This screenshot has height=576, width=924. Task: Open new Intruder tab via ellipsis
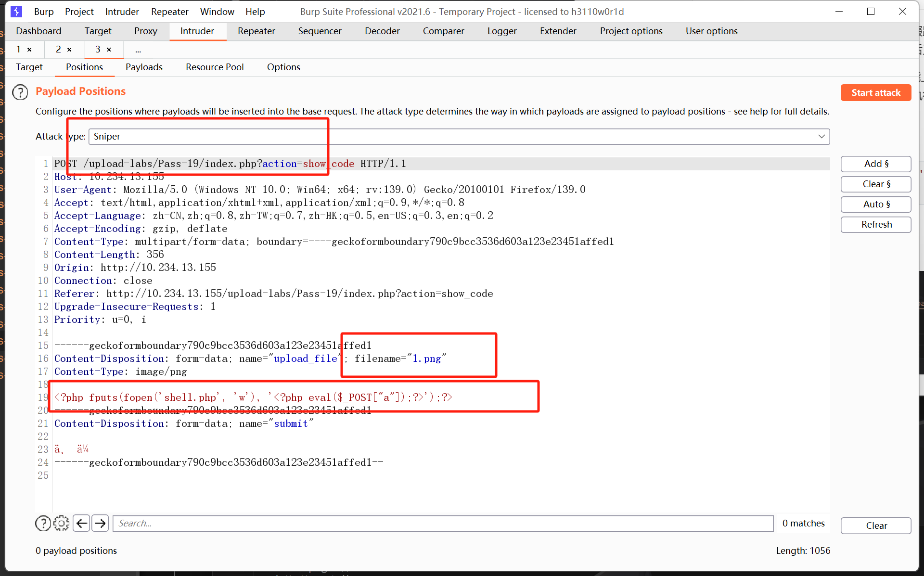(x=138, y=50)
